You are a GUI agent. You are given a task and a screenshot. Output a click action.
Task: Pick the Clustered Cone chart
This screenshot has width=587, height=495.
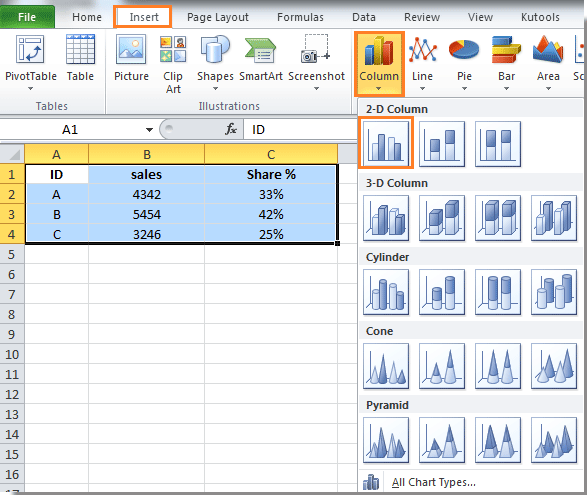point(386,366)
